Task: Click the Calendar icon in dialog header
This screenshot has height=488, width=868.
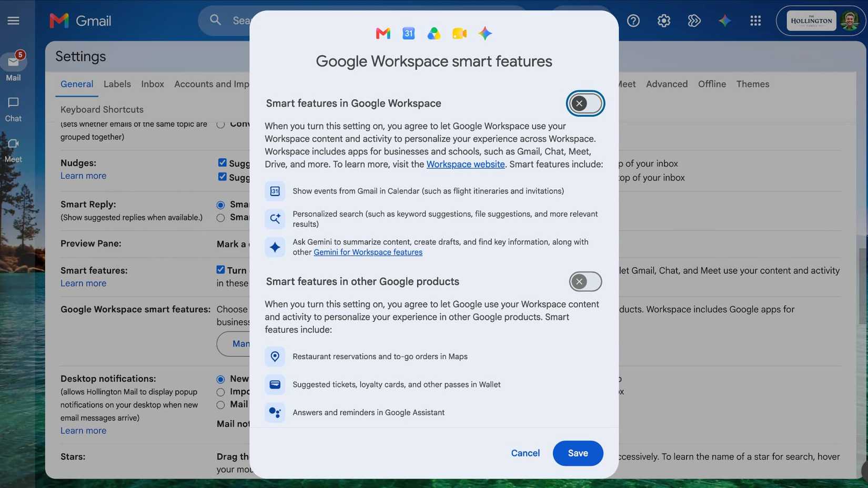Action: 409,33
